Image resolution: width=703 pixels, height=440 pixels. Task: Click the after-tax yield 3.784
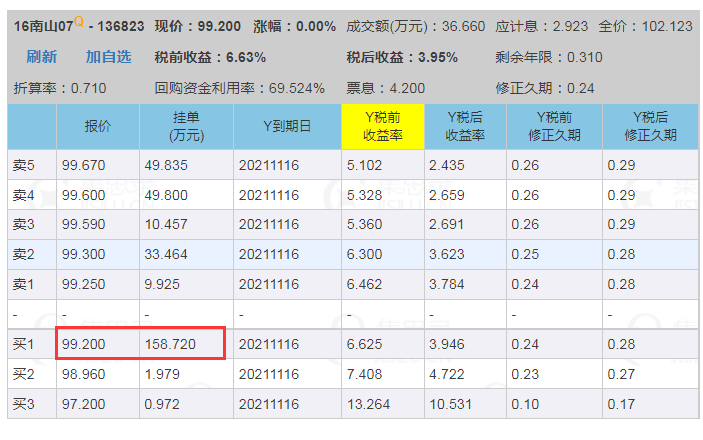(x=446, y=284)
